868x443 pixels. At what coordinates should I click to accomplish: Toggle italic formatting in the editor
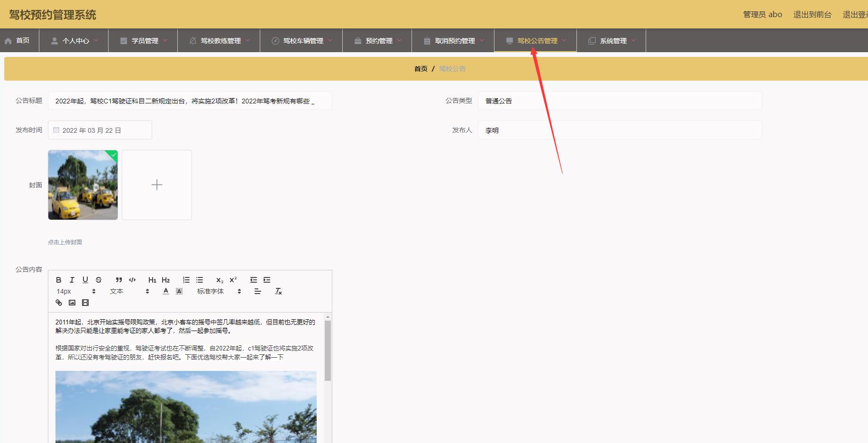(72, 280)
